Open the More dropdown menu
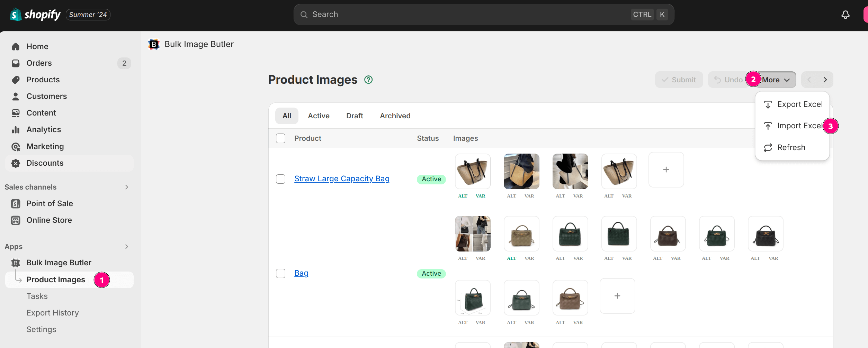Screen dimensions: 868x348 coord(776,80)
